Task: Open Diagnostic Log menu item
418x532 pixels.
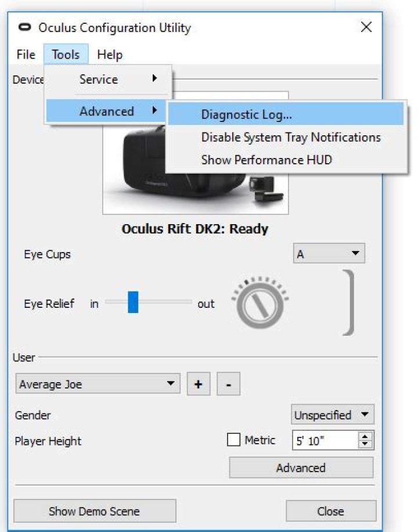Action: [x=286, y=114]
